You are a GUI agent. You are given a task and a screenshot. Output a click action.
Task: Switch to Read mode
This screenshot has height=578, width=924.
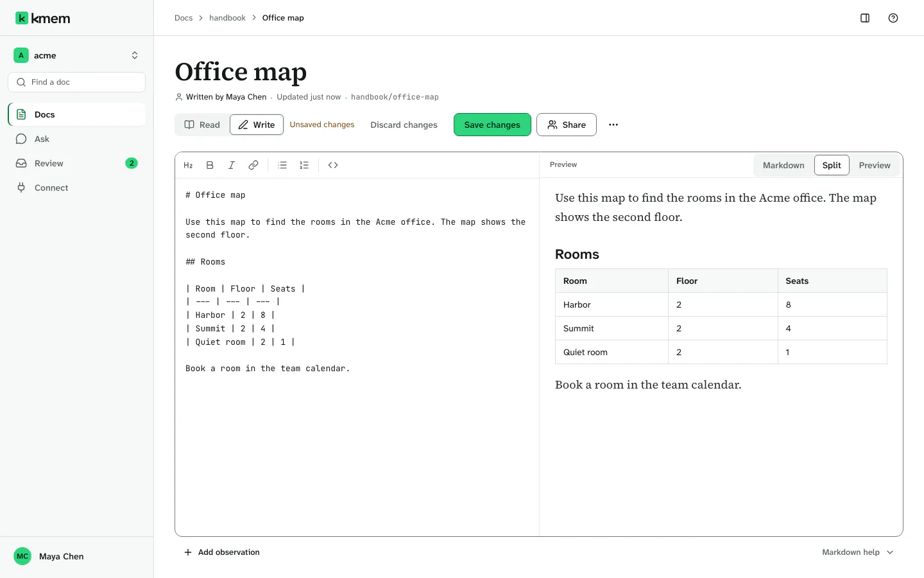tap(202, 125)
